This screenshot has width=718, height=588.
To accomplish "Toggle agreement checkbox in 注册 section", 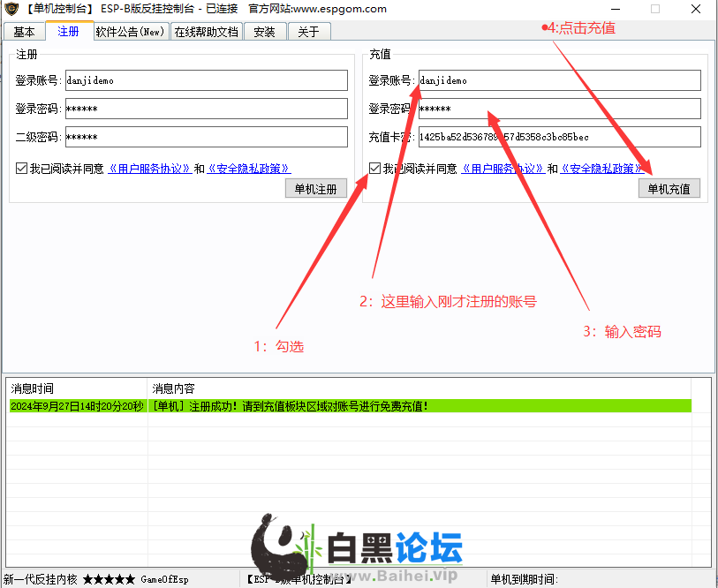I will click(x=21, y=169).
